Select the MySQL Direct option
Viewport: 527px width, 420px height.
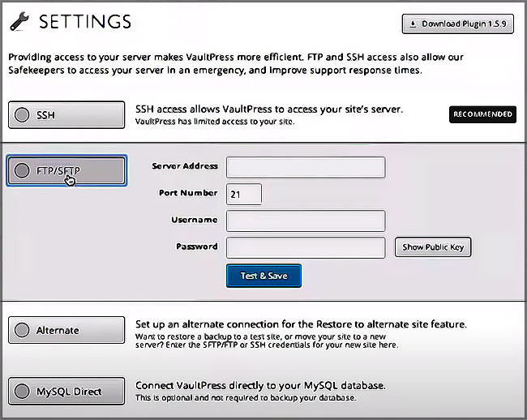coord(66,391)
